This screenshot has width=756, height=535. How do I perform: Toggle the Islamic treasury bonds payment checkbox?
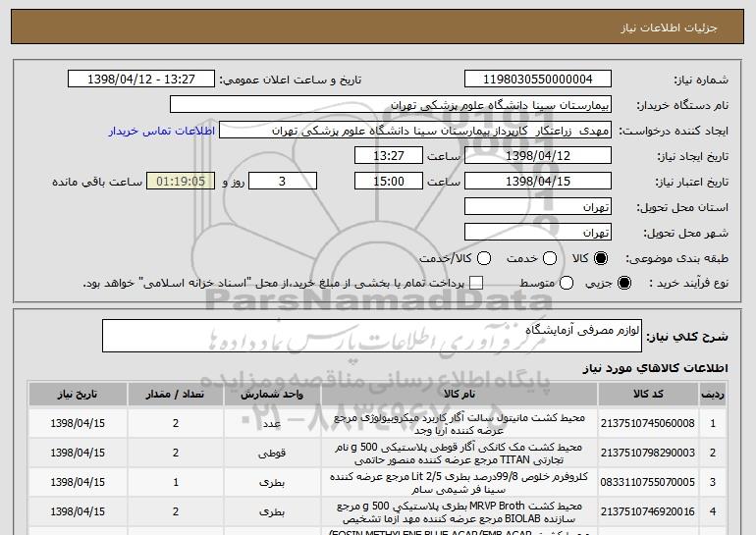[476, 283]
